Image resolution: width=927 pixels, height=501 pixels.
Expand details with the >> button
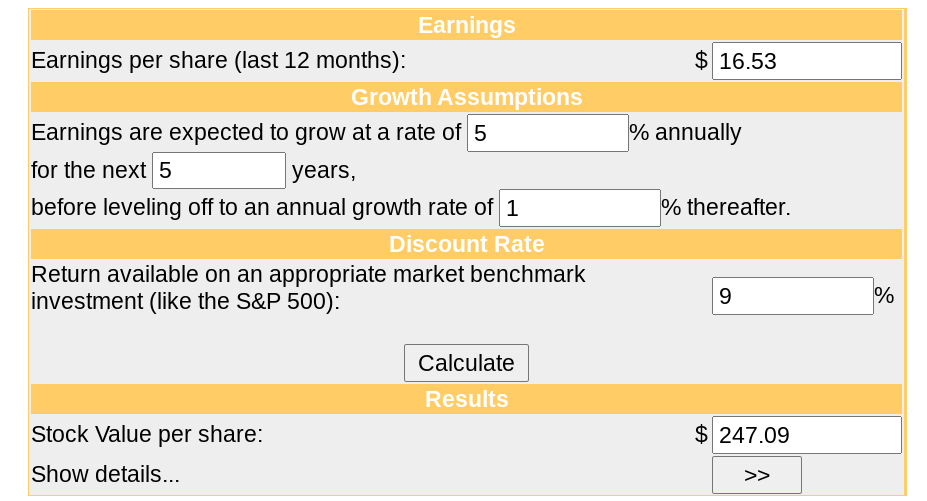tap(756, 475)
